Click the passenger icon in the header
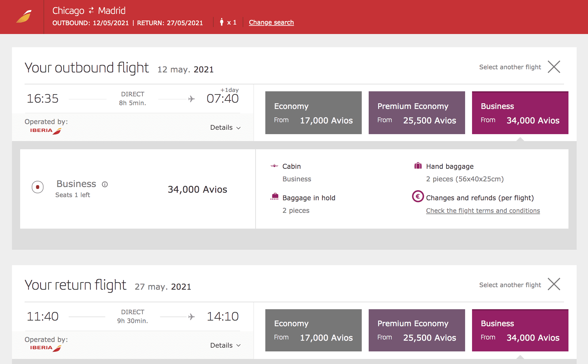The width and height of the screenshot is (588, 364). coord(222,22)
